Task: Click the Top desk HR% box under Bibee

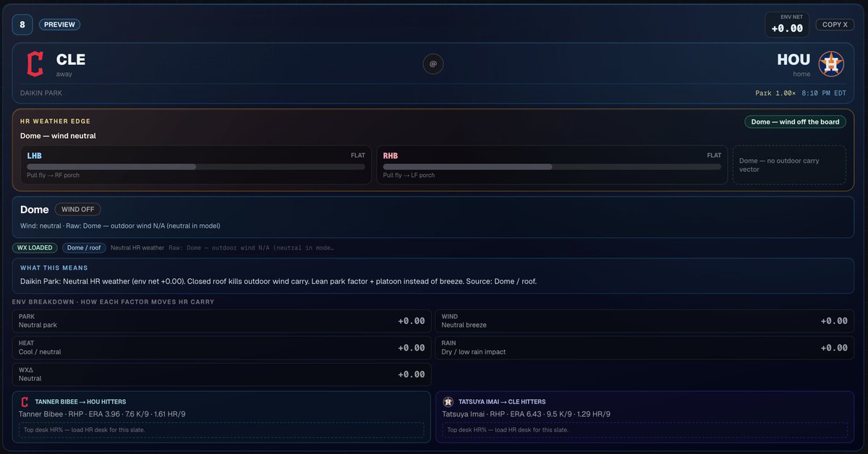Action: pyautogui.click(x=221, y=429)
